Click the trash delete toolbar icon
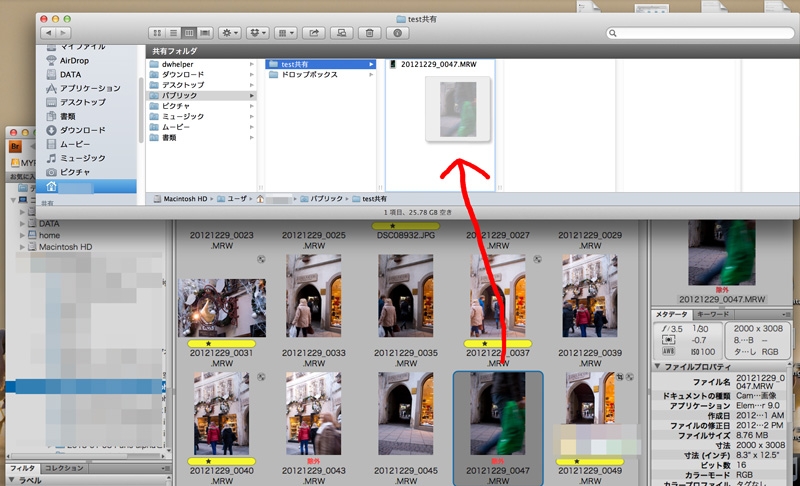 click(x=370, y=33)
